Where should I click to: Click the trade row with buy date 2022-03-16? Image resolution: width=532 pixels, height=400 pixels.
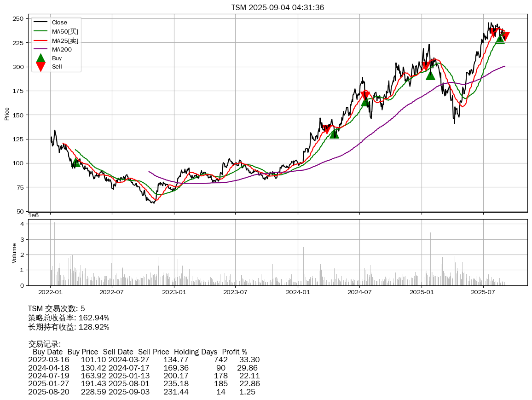coord(144,359)
